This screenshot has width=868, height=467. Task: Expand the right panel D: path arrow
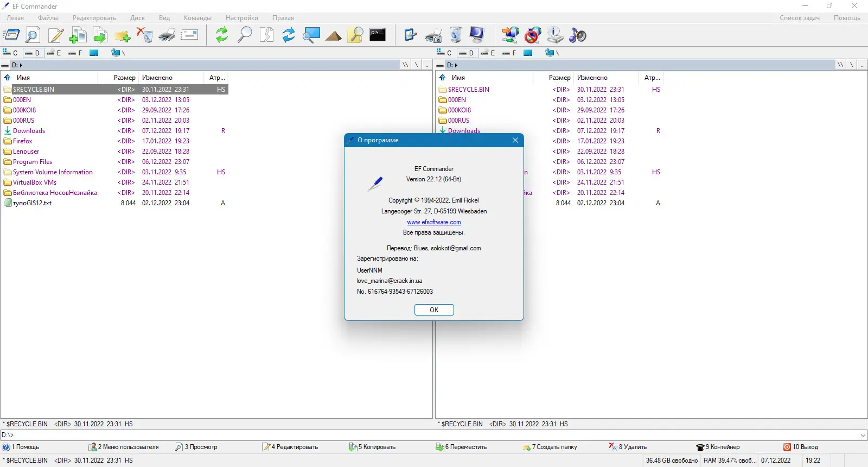coord(456,65)
